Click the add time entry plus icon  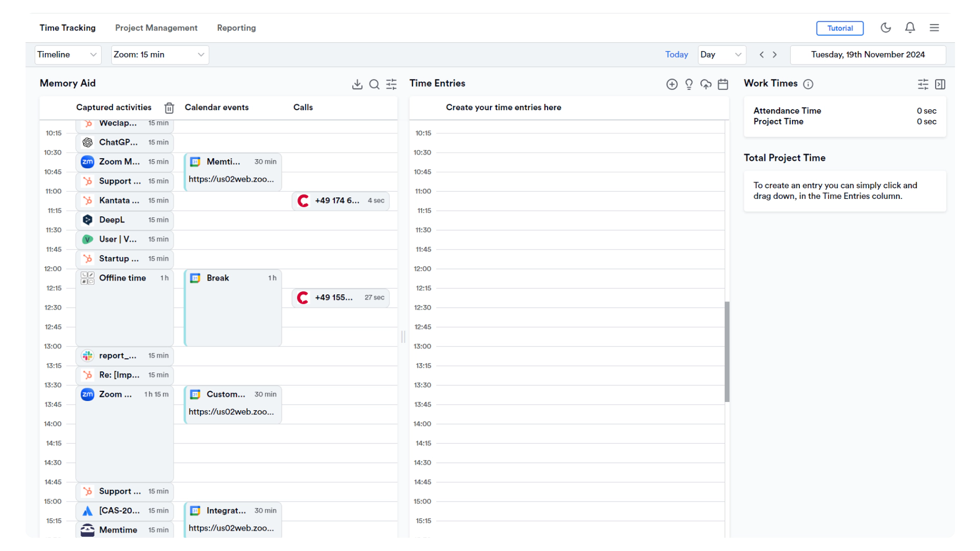click(x=672, y=84)
